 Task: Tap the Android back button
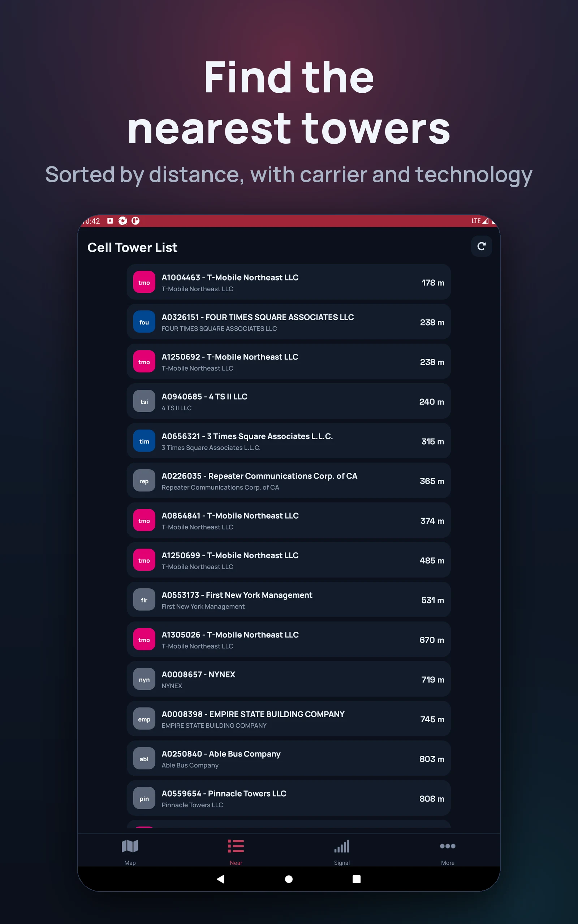pyautogui.click(x=221, y=879)
